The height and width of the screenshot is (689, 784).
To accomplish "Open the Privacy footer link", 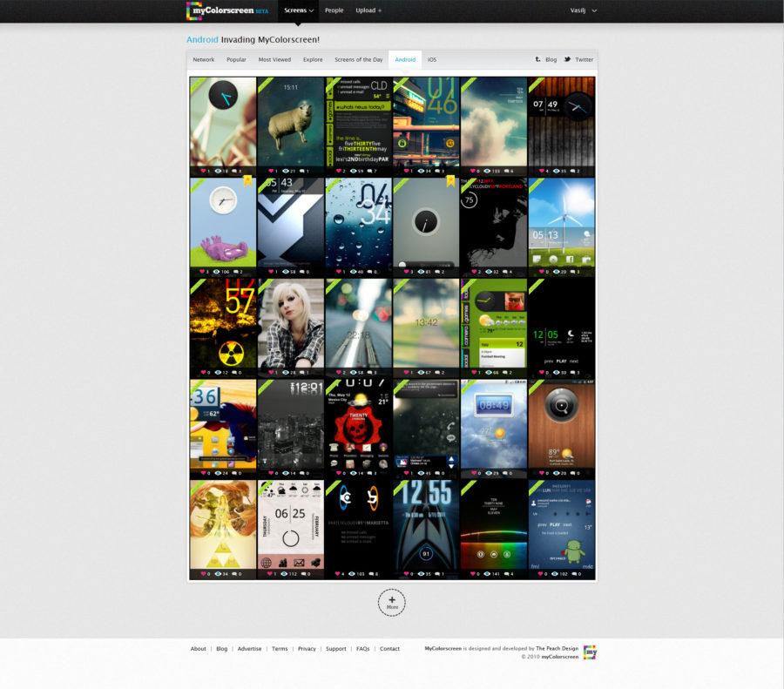I will click(307, 649).
